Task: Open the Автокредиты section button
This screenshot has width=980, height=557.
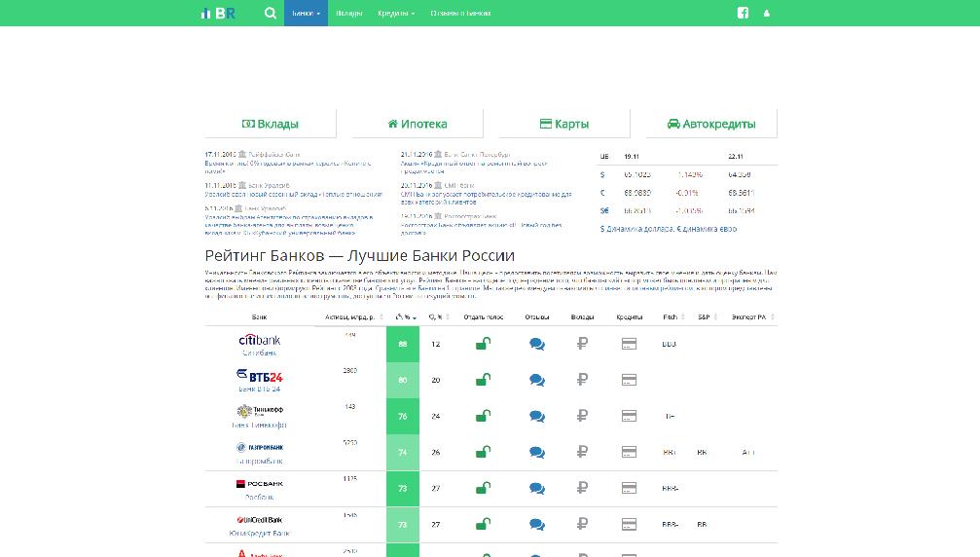Action: (x=711, y=124)
